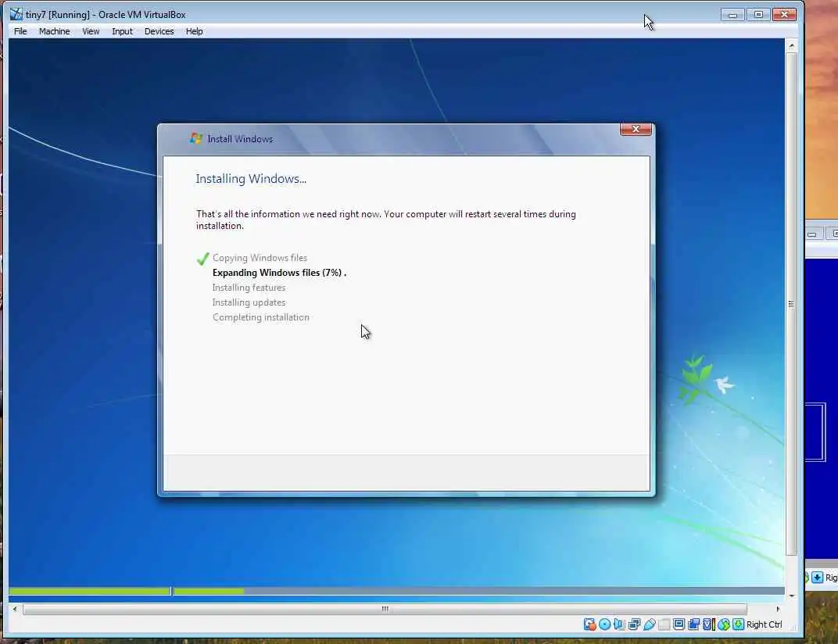
Task: Click the horizontal scrollbar thumb
Action: [385, 610]
